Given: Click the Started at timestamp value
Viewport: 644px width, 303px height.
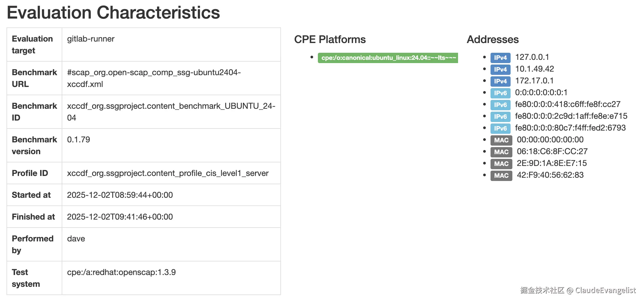Looking at the screenshot, I should [120, 195].
